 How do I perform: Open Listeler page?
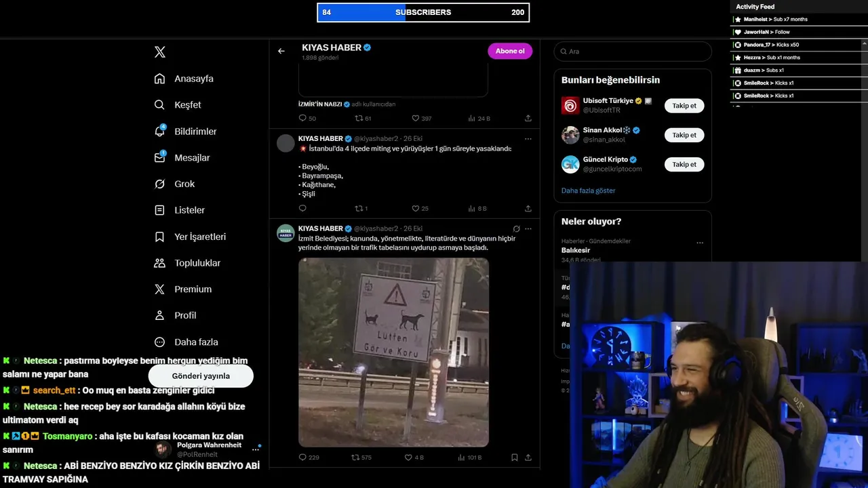[x=179, y=210]
